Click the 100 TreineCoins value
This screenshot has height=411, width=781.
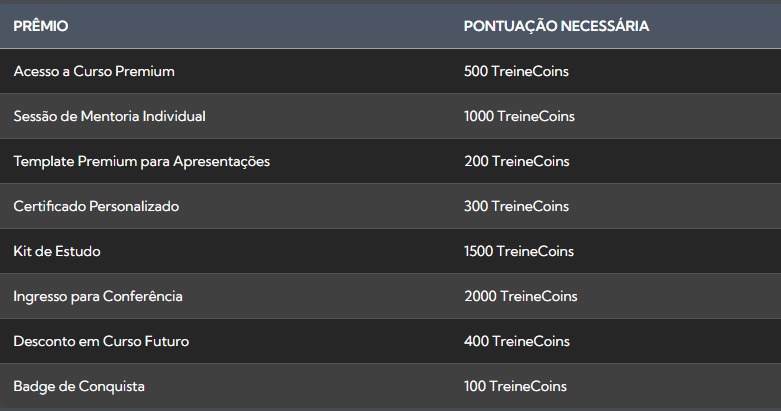(515, 386)
